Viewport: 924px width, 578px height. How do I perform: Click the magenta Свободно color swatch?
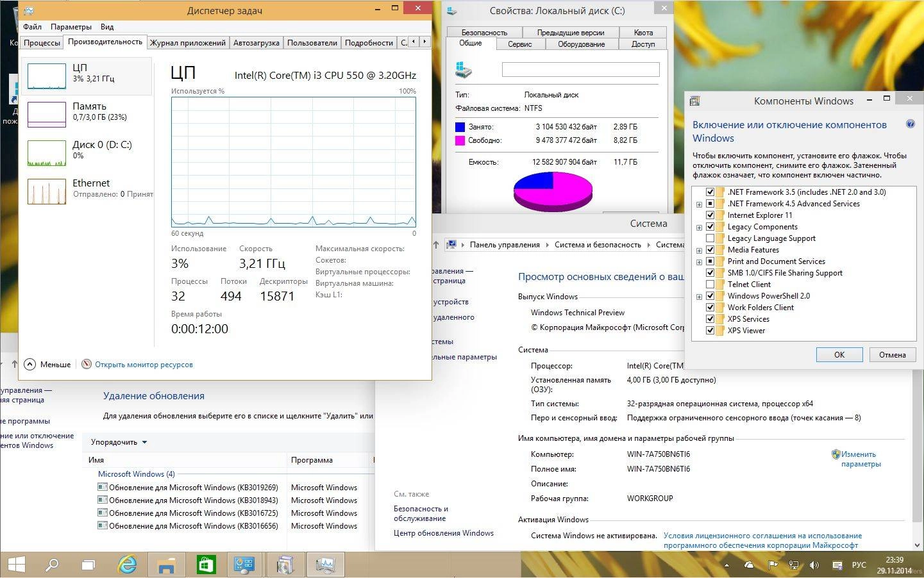(460, 140)
